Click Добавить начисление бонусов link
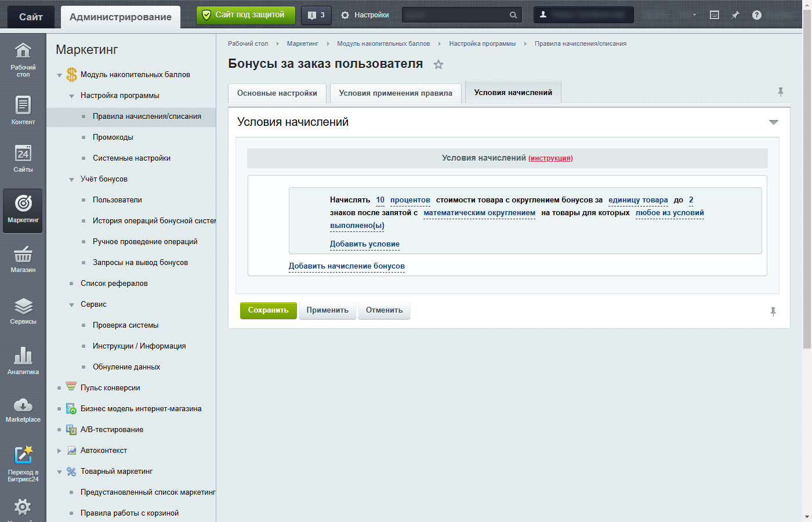 (x=347, y=266)
